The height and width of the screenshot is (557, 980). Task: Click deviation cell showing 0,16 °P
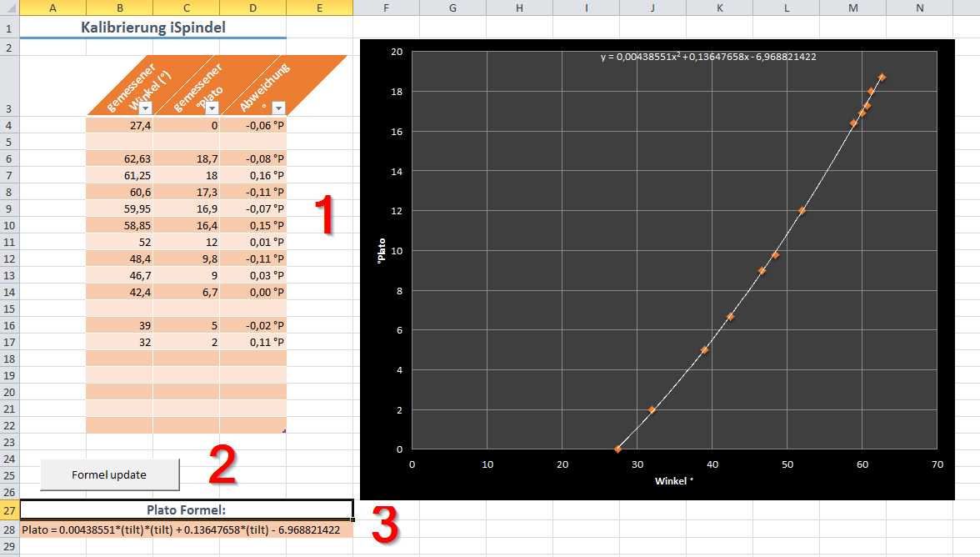click(253, 175)
